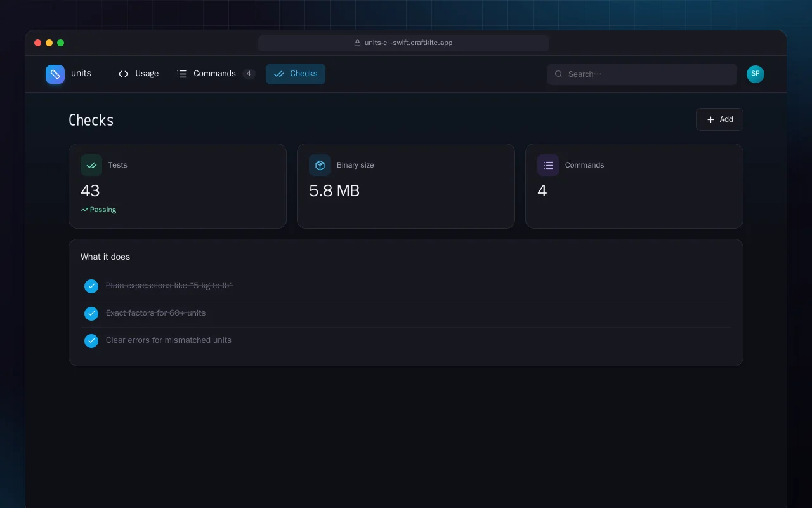Click the "What it does" heading
The width and height of the screenshot is (812, 508).
(105, 257)
